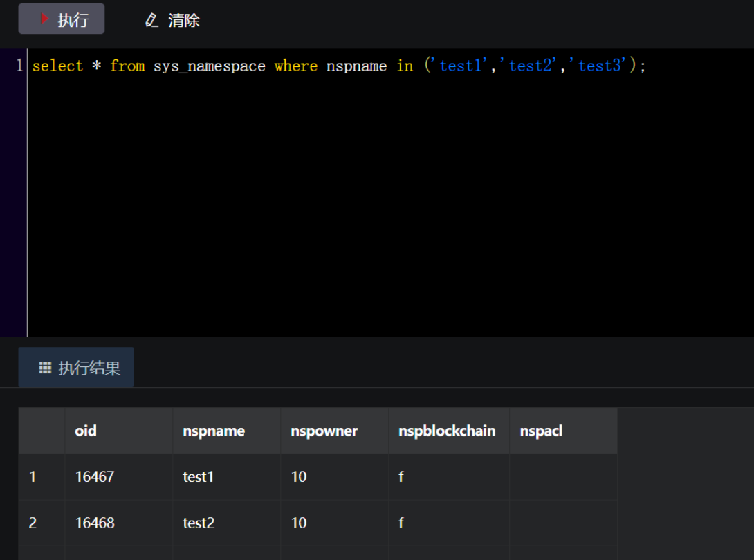
Task: Click the test1 nspname cell
Action: tap(199, 476)
